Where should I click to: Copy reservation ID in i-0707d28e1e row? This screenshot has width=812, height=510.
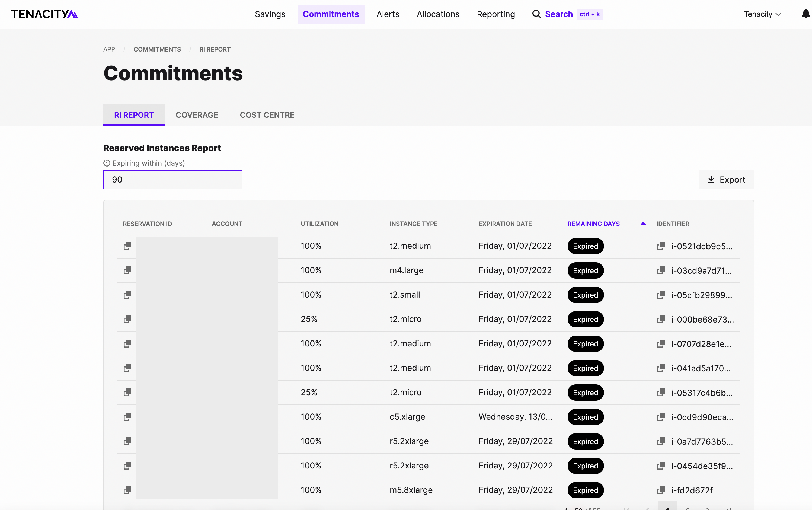click(x=127, y=343)
